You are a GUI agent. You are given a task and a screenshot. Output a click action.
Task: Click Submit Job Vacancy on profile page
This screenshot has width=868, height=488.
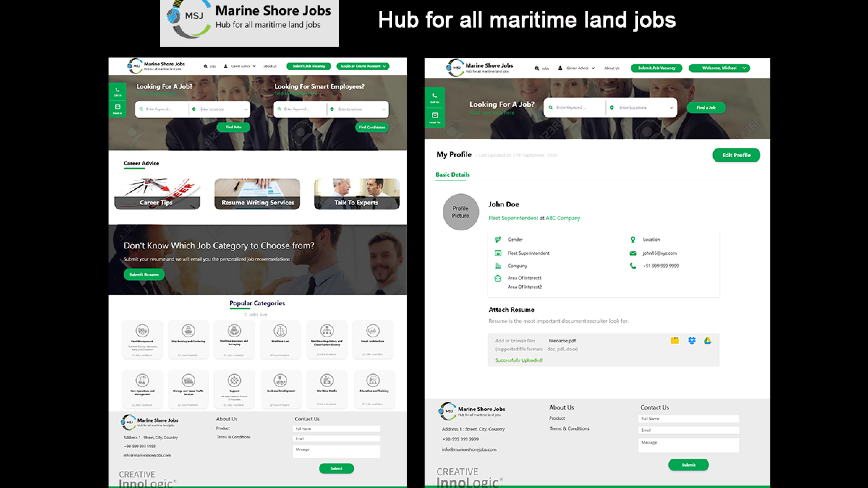pyautogui.click(x=656, y=68)
